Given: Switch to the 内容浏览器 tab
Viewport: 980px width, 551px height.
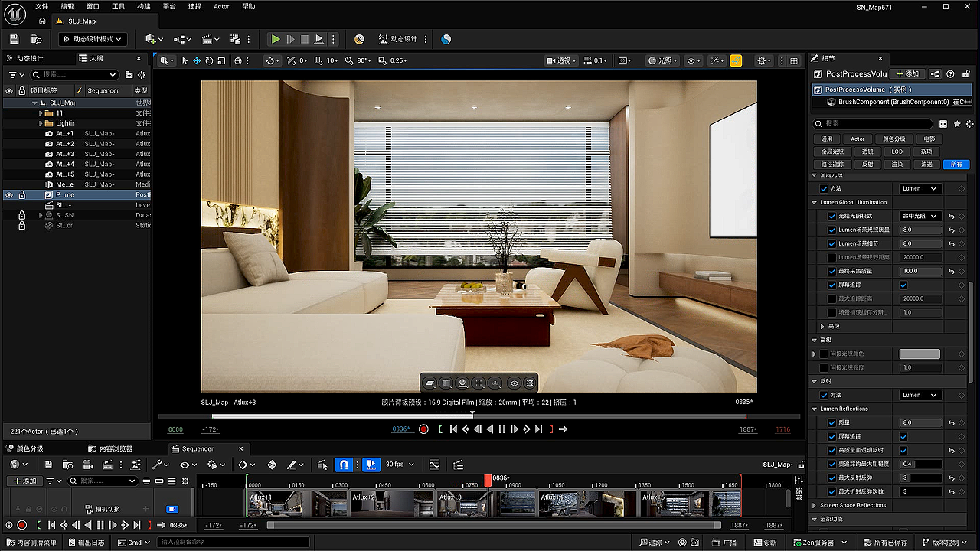Looking at the screenshot, I should coord(109,448).
